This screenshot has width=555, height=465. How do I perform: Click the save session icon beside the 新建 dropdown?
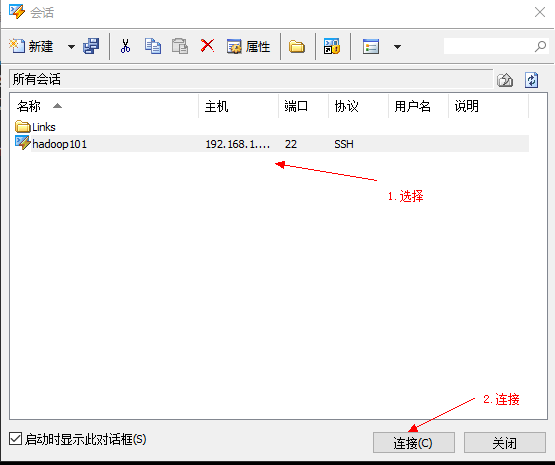point(91,46)
